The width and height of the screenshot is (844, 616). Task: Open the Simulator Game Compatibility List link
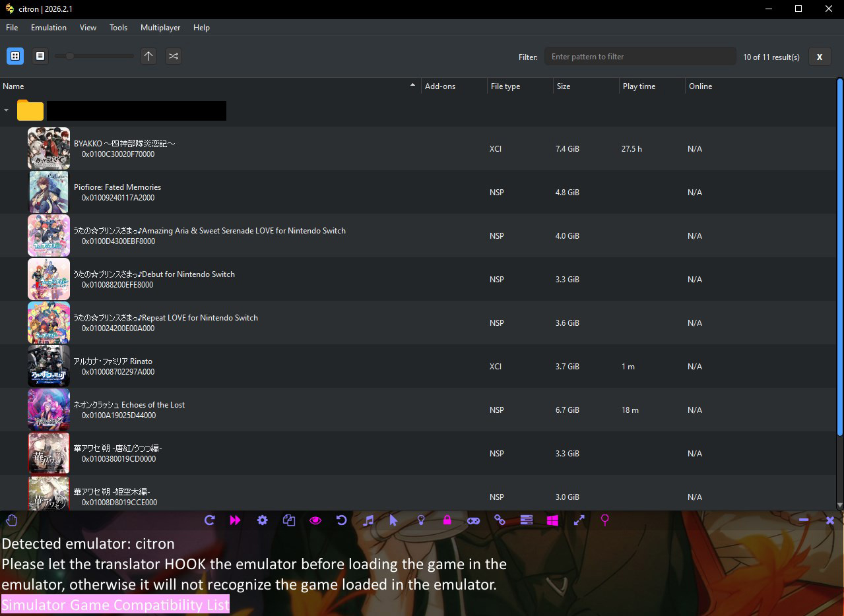tap(115, 604)
